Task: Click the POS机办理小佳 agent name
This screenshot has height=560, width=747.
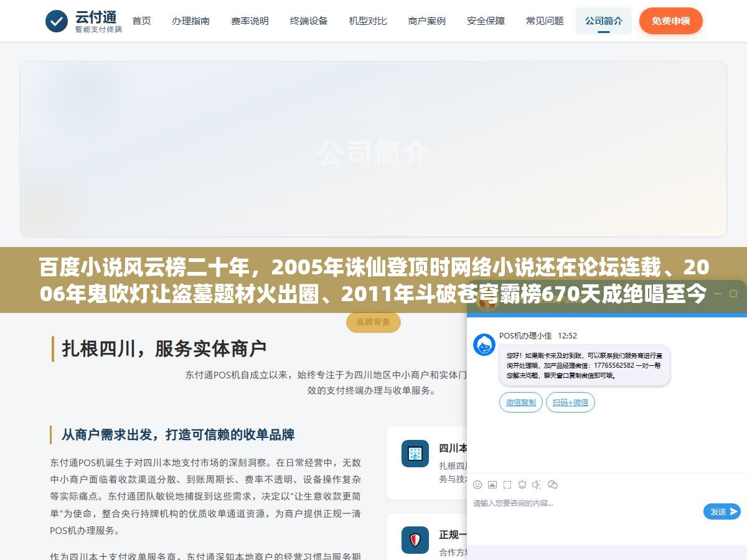Action: click(525, 335)
